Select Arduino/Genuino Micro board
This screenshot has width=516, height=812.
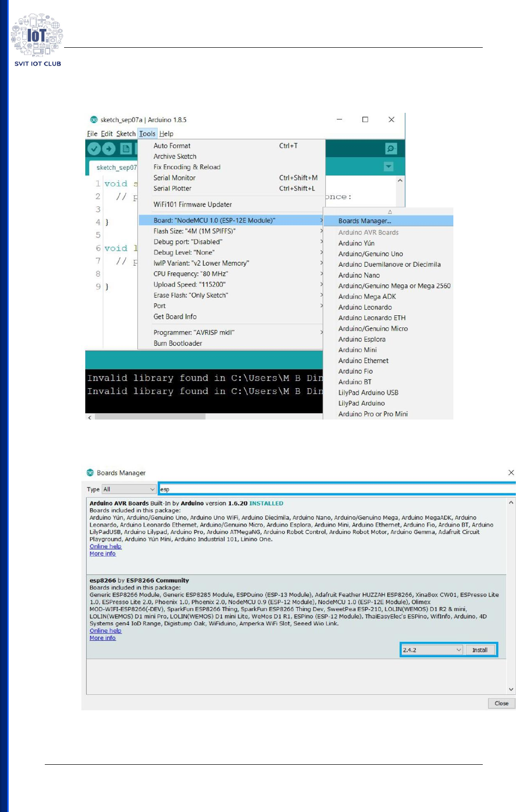389,328
